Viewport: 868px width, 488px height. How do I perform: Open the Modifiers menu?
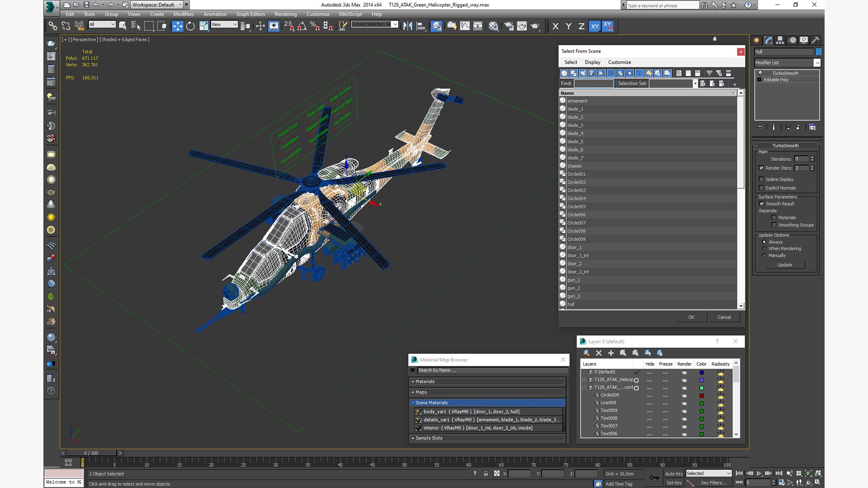(x=184, y=14)
